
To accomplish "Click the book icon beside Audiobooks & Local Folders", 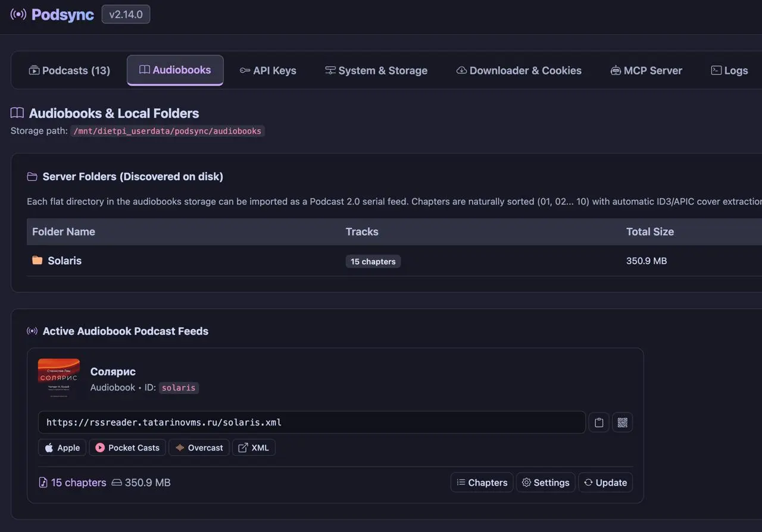I will pos(17,113).
